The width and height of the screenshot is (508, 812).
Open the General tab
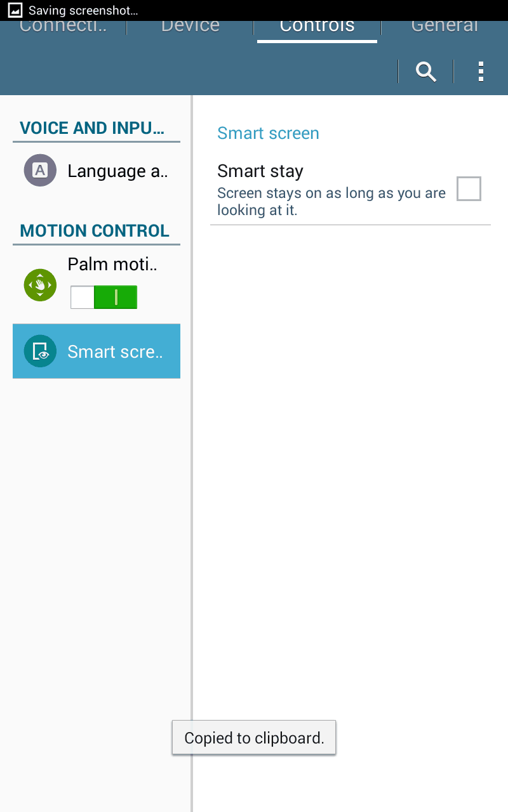click(x=444, y=27)
